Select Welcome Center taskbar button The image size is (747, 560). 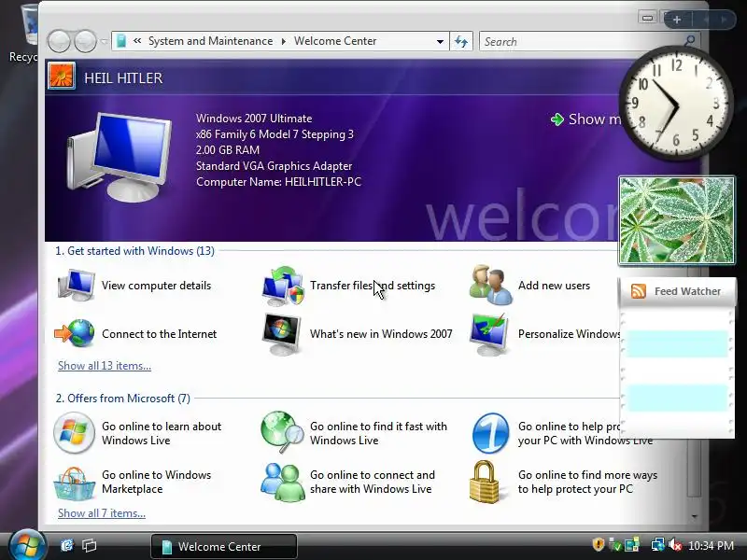tap(224, 546)
